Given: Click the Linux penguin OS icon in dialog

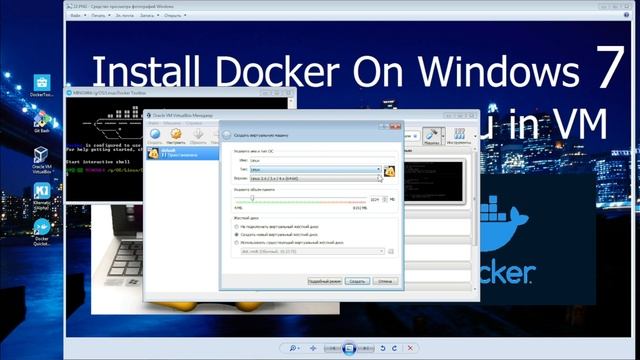Looking at the screenshot, I should click(x=389, y=171).
